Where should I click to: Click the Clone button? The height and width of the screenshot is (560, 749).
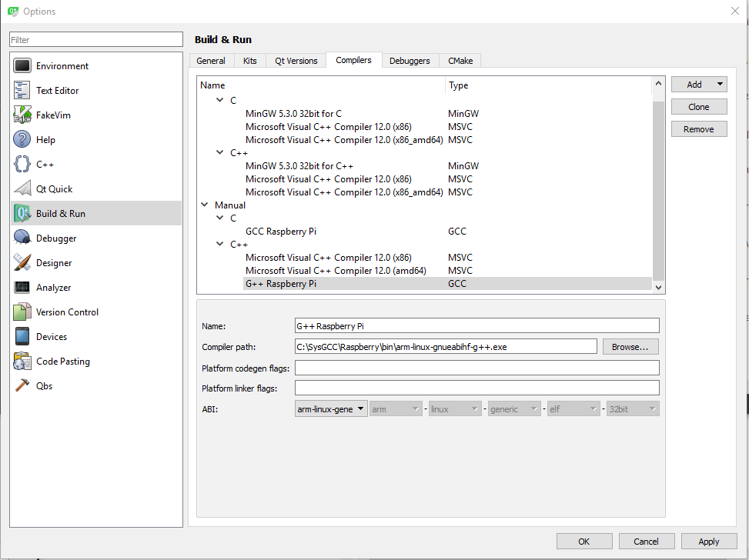(x=699, y=107)
